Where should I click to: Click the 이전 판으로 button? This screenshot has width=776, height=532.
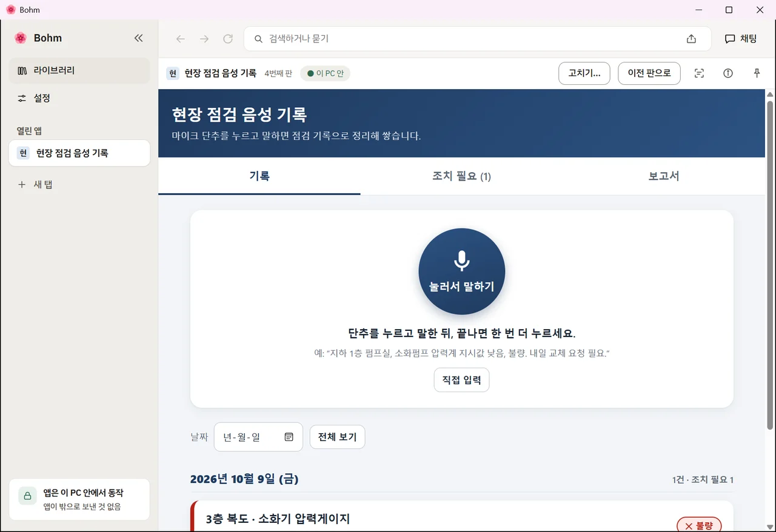(x=649, y=73)
